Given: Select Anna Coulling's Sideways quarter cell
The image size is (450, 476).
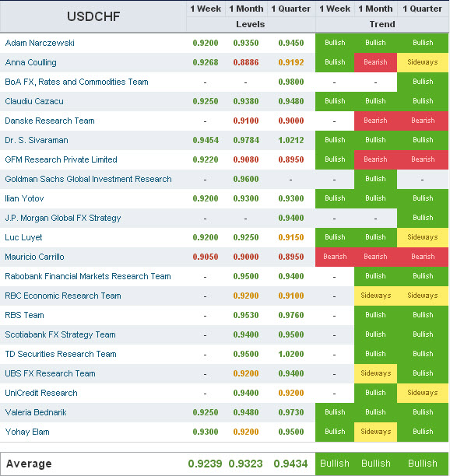Looking at the screenshot, I should (x=423, y=62).
